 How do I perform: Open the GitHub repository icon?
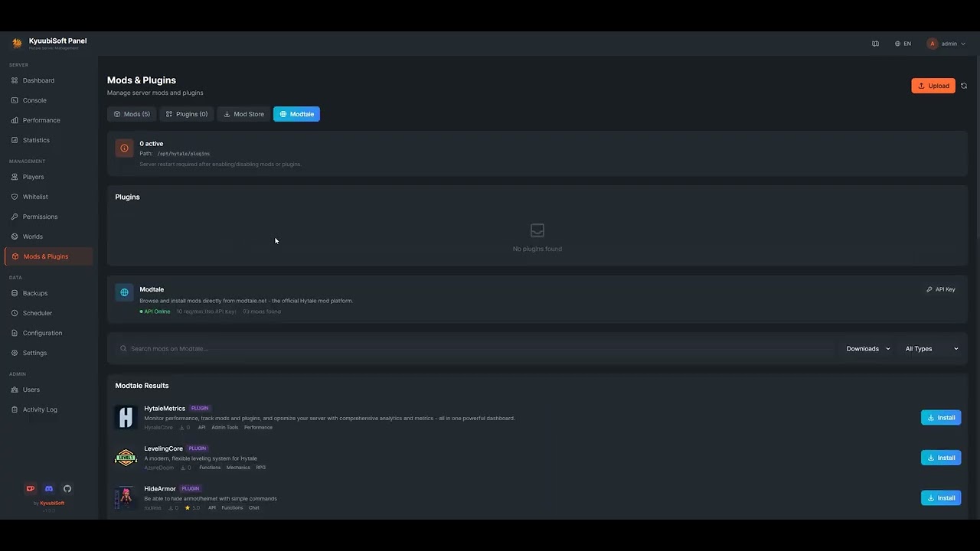(67, 488)
